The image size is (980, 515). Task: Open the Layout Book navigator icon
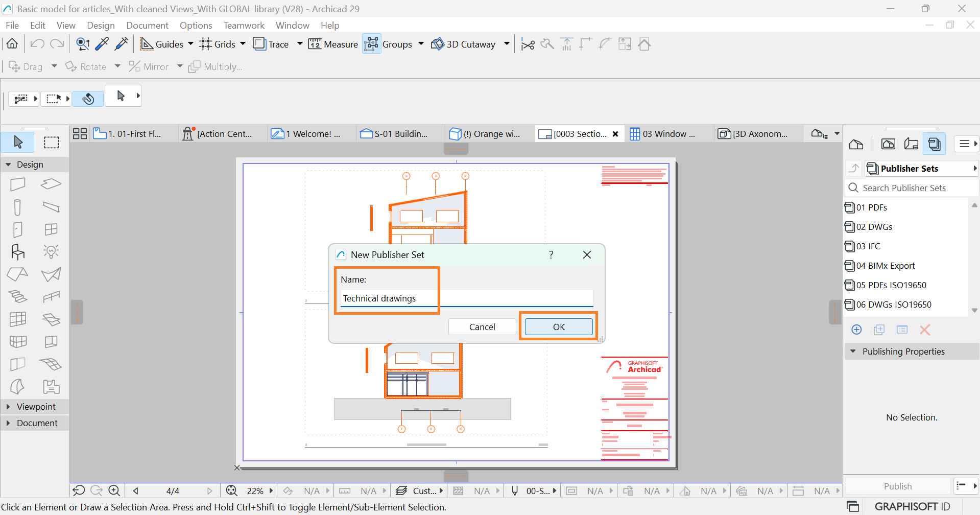click(911, 144)
